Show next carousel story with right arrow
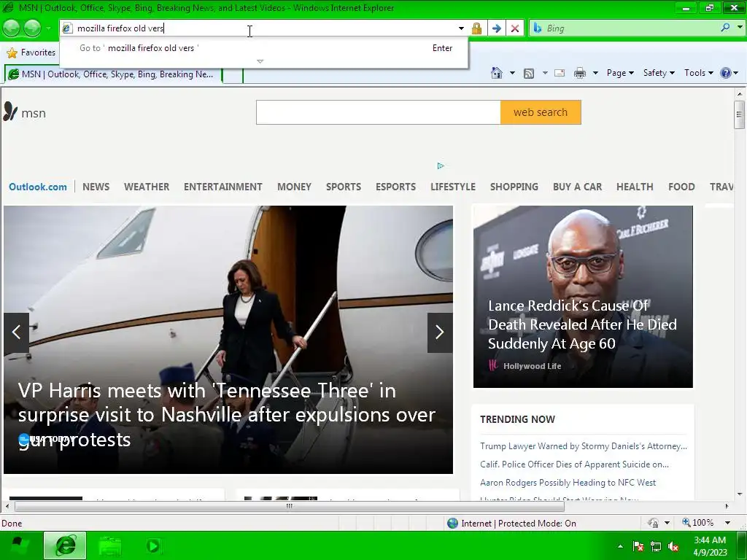Image resolution: width=747 pixels, height=560 pixels. coord(440,332)
